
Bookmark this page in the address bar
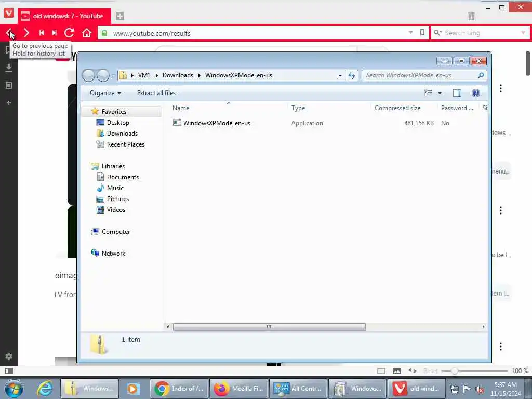pyautogui.click(x=422, y=33)
